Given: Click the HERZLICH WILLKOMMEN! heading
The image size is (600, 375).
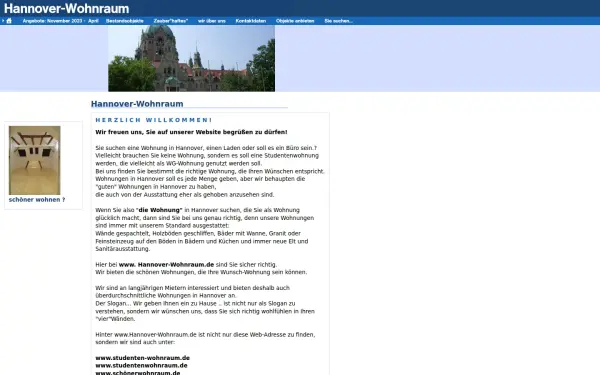Looking at the screenshot, I should (x=153, y=120).
